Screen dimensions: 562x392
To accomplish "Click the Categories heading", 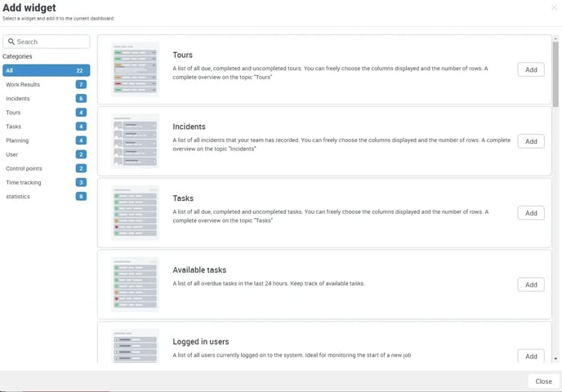I will pyautogui.click(x=17, y=56).
